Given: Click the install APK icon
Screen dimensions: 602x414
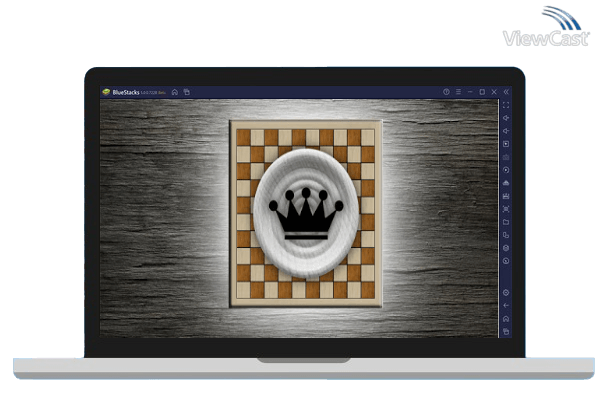Looking at the screenshot, I should (506, 196).
